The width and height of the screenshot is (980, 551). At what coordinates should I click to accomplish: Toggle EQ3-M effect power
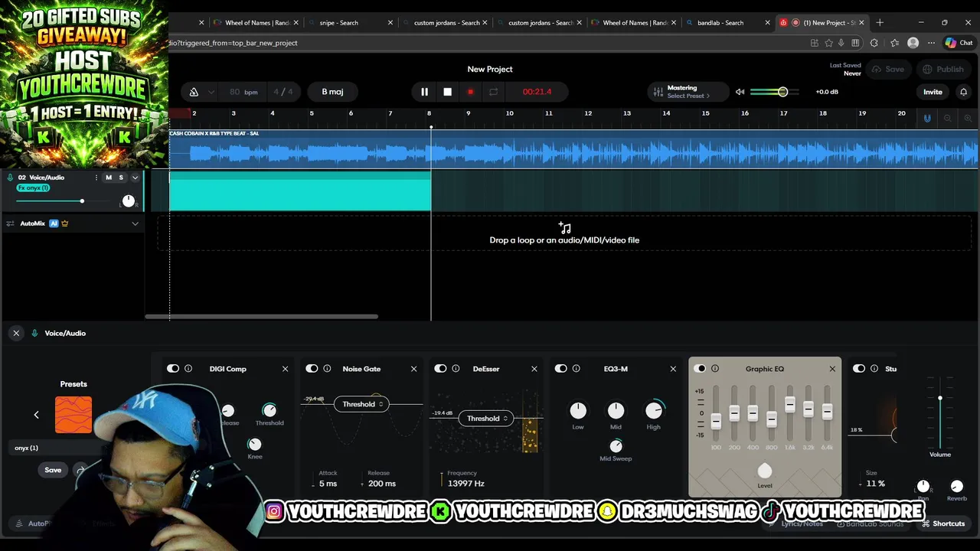pyautogui.click(x=561, y=369)
